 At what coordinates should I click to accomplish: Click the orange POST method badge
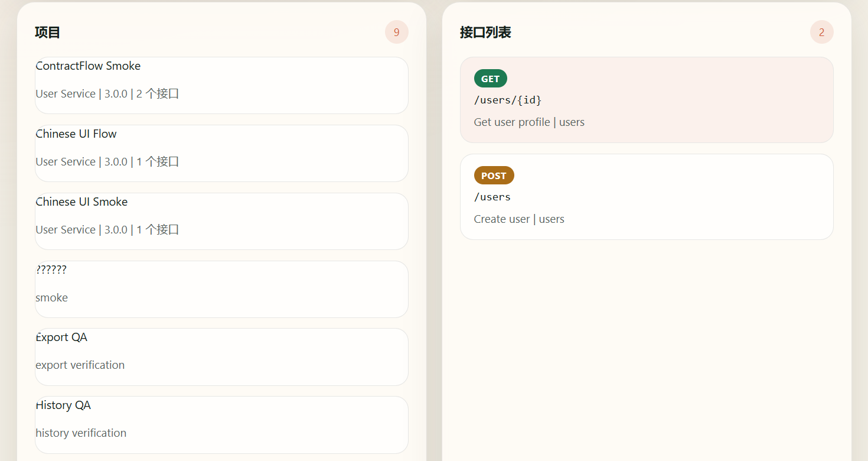(x=494, y=175)
